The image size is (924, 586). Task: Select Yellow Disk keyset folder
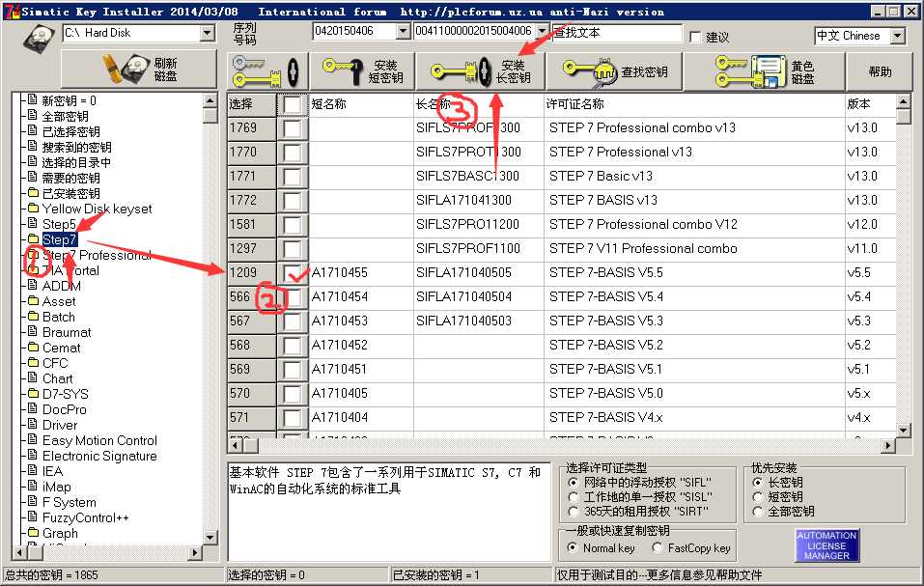pyautogui.click(x=97, y=209)
